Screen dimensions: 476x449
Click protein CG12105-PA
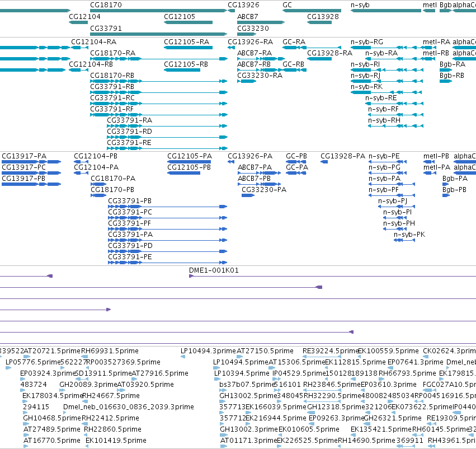coord(190,156)
